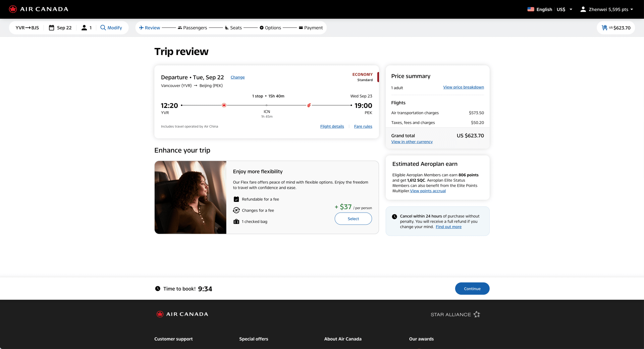Click the Our awards footer heading
Image resolution: width=644 pixels, height=349 pixels.
coord(421,339)
